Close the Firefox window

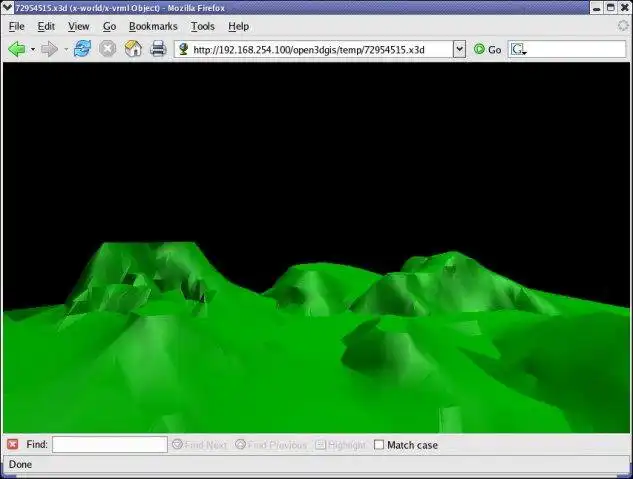(625, 8)
